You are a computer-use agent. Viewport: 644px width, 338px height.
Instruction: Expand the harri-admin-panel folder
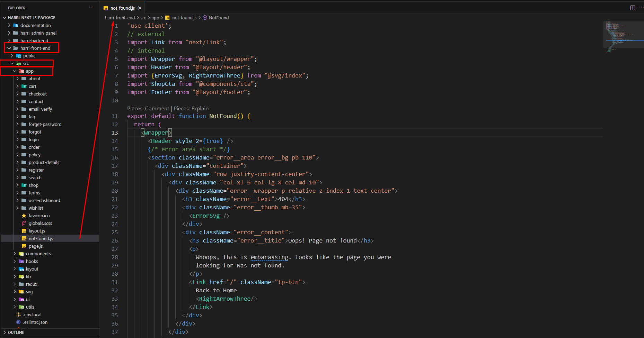(x=9, y=33)
